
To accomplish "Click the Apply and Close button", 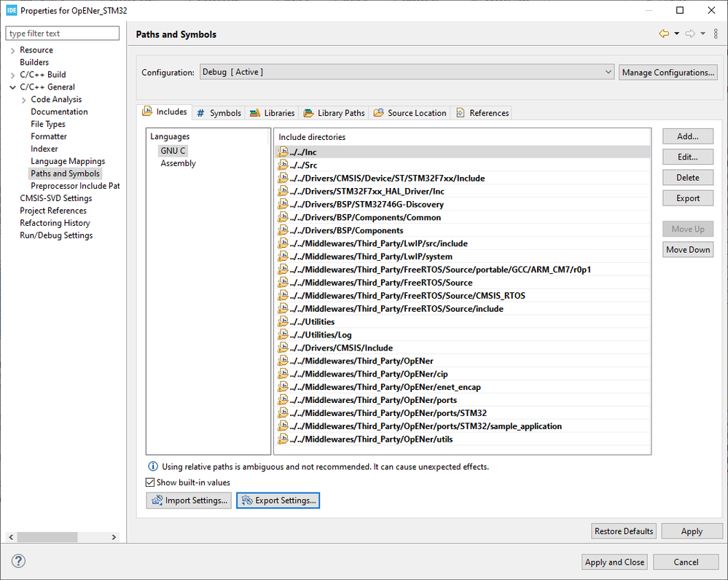I will tap(614, 562).
